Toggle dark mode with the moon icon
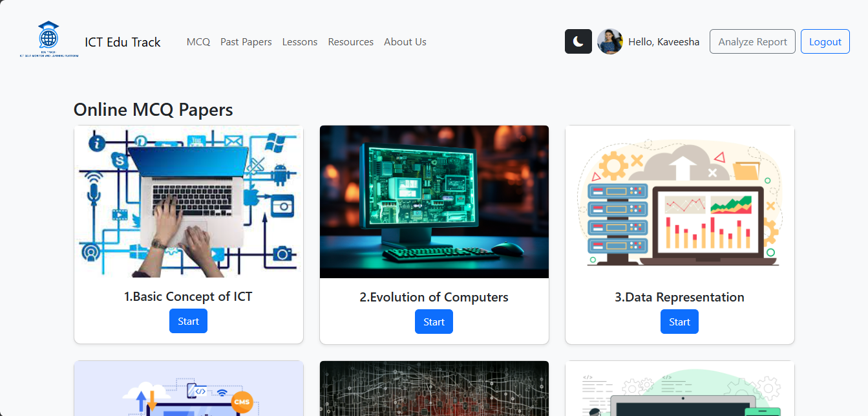868x416 pixels. click(x=578, y=41)
